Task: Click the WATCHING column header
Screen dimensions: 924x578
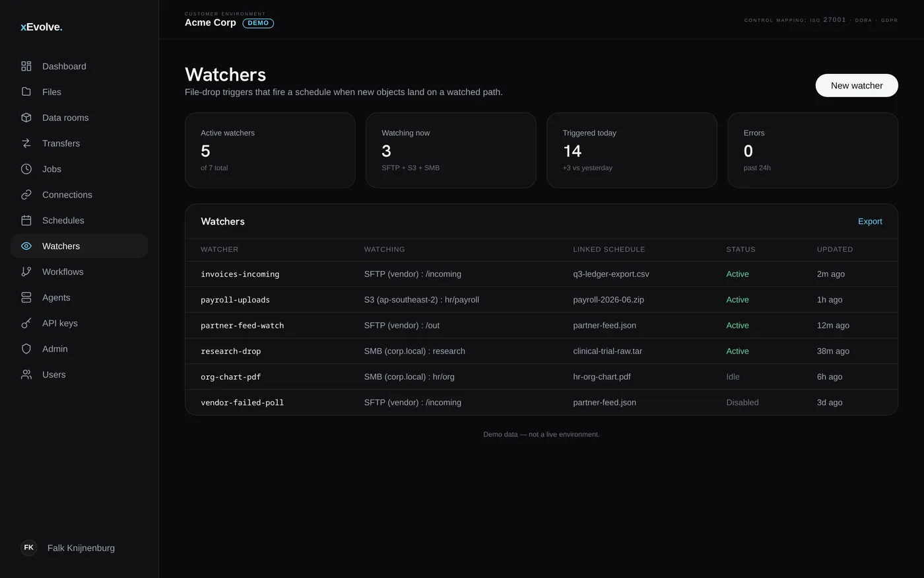Action: [385, 250]
